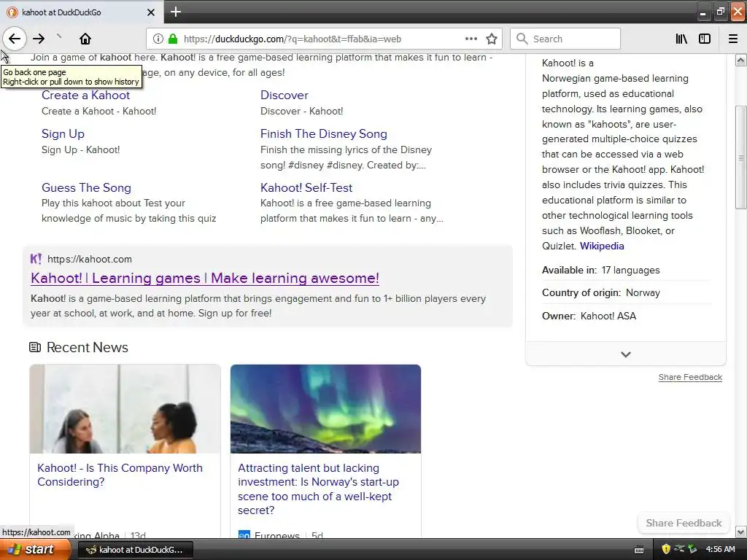The width and height of the screenshot is (747, 560).
Task: Click the Euronews source logo
Action: (244, 534)
